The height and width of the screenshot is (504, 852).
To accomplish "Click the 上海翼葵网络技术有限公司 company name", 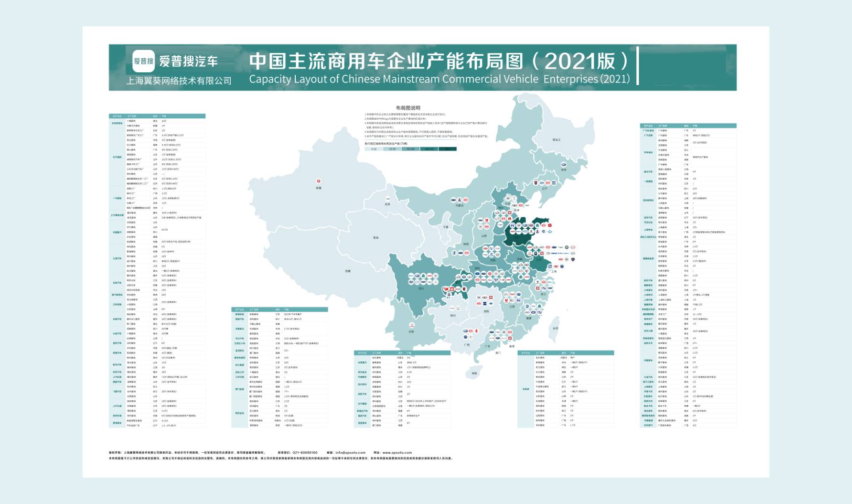I will 179,81.
